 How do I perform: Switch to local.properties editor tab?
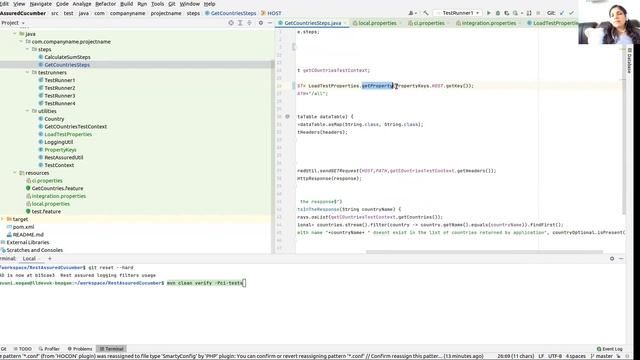click(x=376, y=23)
